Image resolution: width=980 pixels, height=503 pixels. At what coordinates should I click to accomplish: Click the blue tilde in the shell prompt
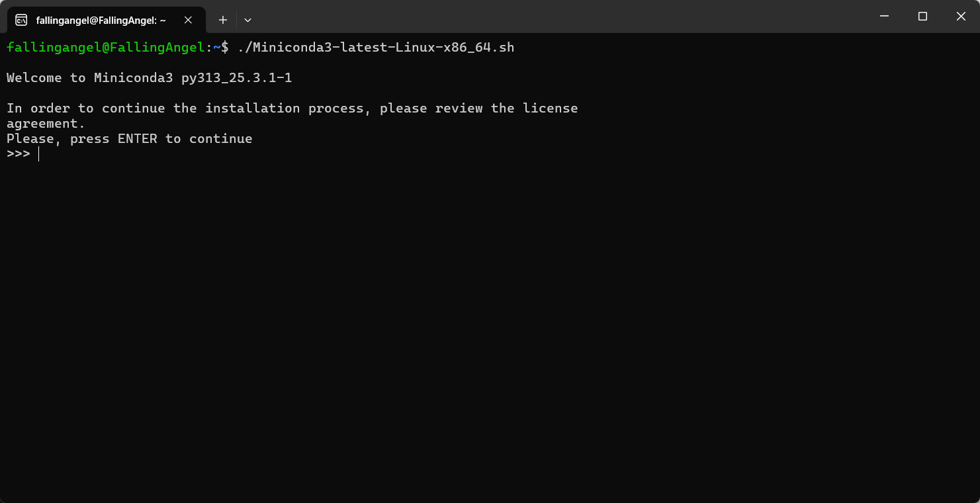coord(217,48)
